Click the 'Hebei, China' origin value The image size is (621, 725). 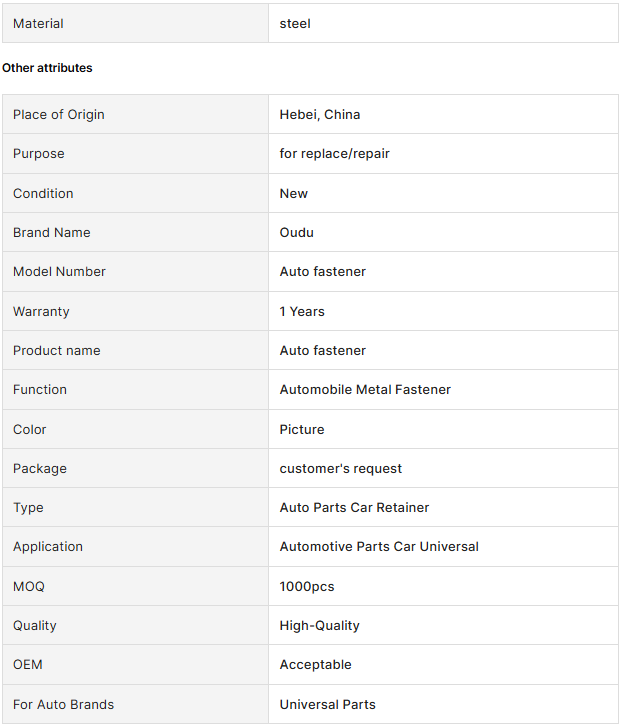[320, 114]
